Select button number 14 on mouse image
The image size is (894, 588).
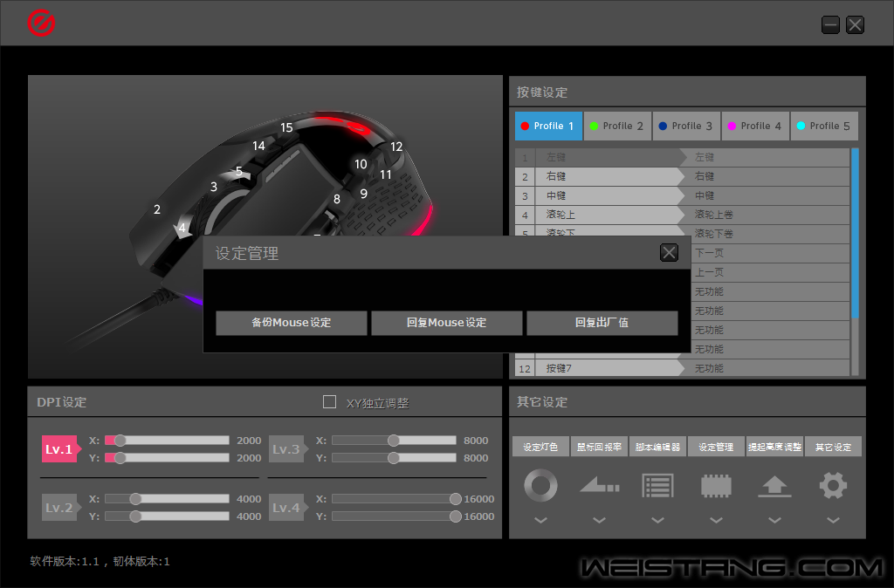258,146
